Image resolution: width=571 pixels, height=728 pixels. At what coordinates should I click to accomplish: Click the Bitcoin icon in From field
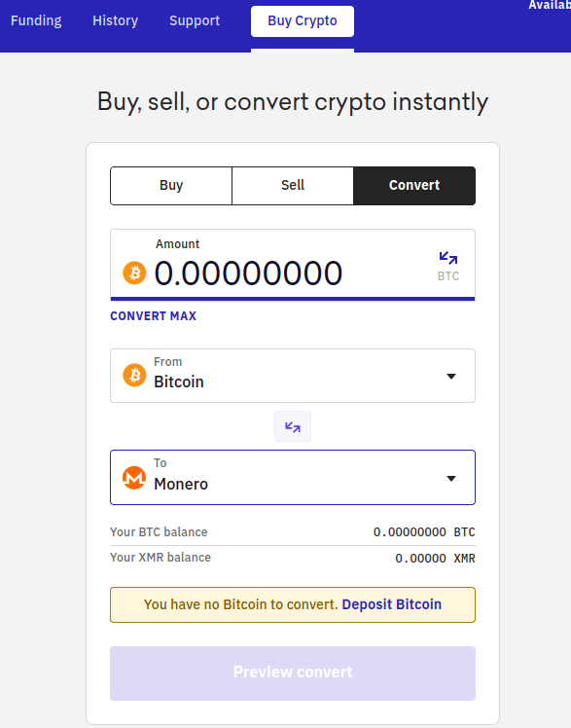(x=134, y=375)
